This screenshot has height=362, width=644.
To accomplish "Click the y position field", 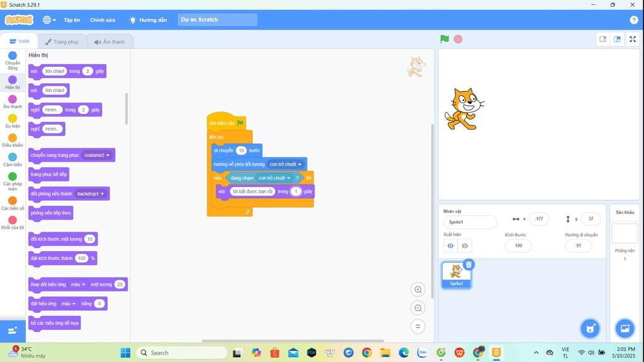I will tap(591, 219).
